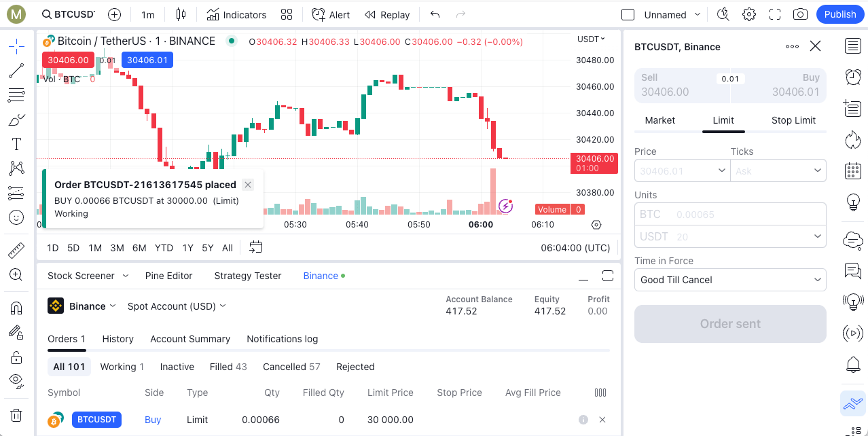868x436 pixels.
Task: Toggle the layout setup square icon
Action: click(628, 14)
